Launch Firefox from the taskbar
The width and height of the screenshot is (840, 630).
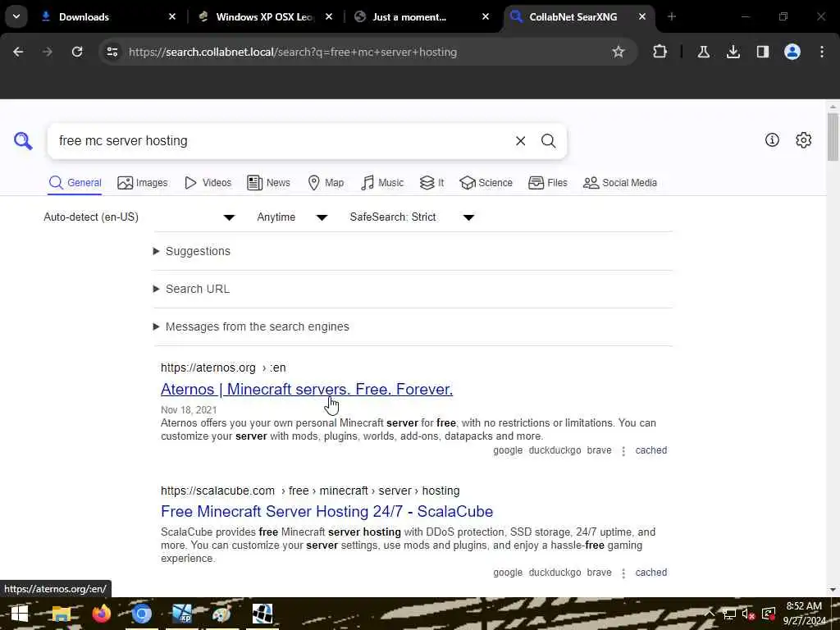(101, 614)
